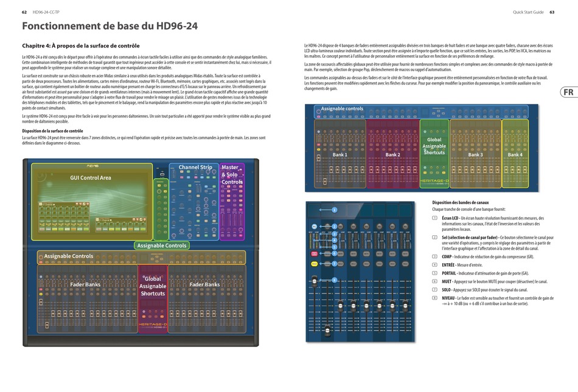Click the green knob column right of the touchscreen
The image size is (578, 392).
tap(161, 209)
